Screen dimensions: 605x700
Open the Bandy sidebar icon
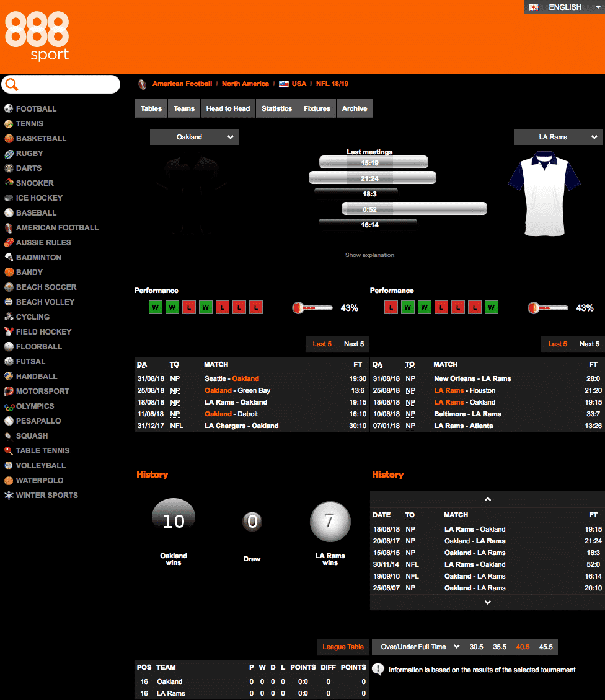[x=9, y=273]
